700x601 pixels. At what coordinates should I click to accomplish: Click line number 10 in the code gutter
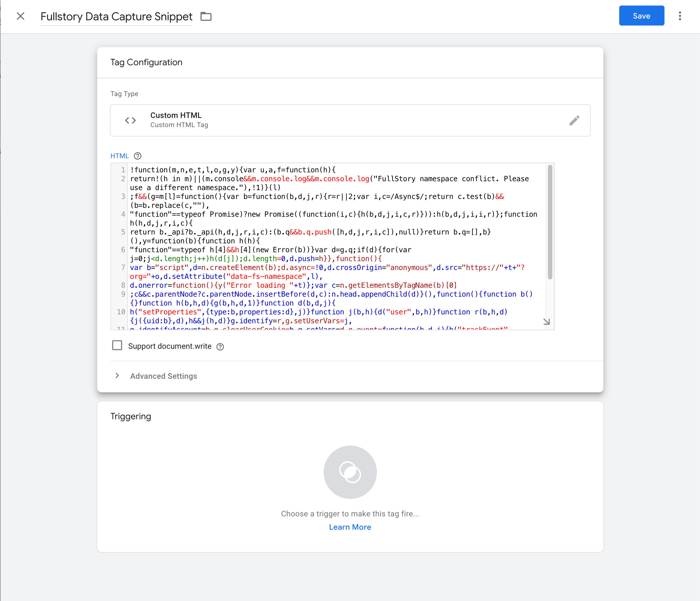pos(121,312)
